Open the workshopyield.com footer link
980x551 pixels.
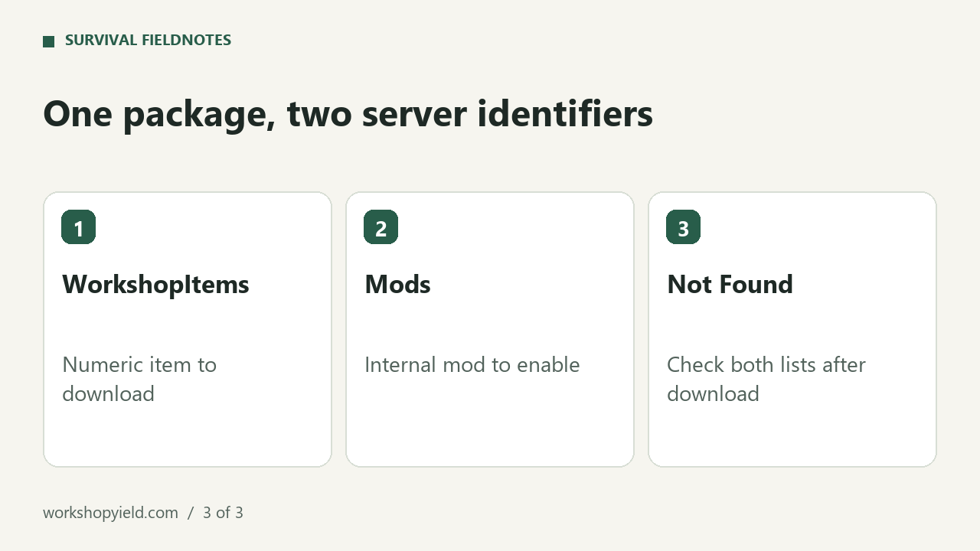(x=110, y=513)
